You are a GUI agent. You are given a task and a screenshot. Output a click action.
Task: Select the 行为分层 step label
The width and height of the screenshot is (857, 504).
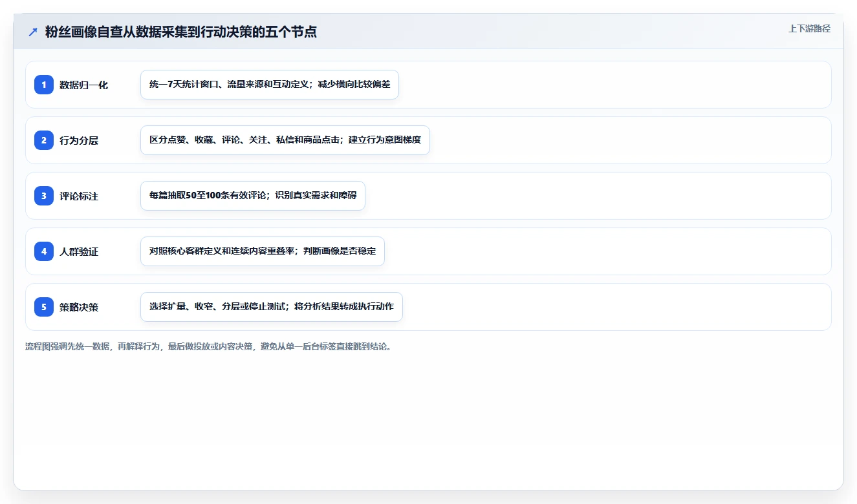click(x=79, y=140)
